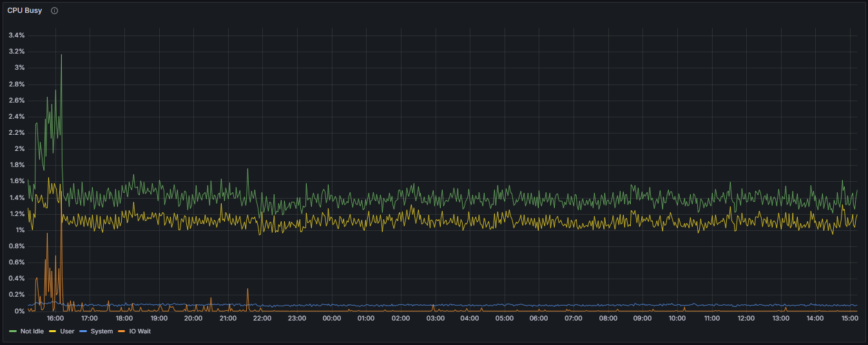This screenshot has width=868, height=345.
Task: Click the blue System legend color line
Action: click(x=84, y=331)
